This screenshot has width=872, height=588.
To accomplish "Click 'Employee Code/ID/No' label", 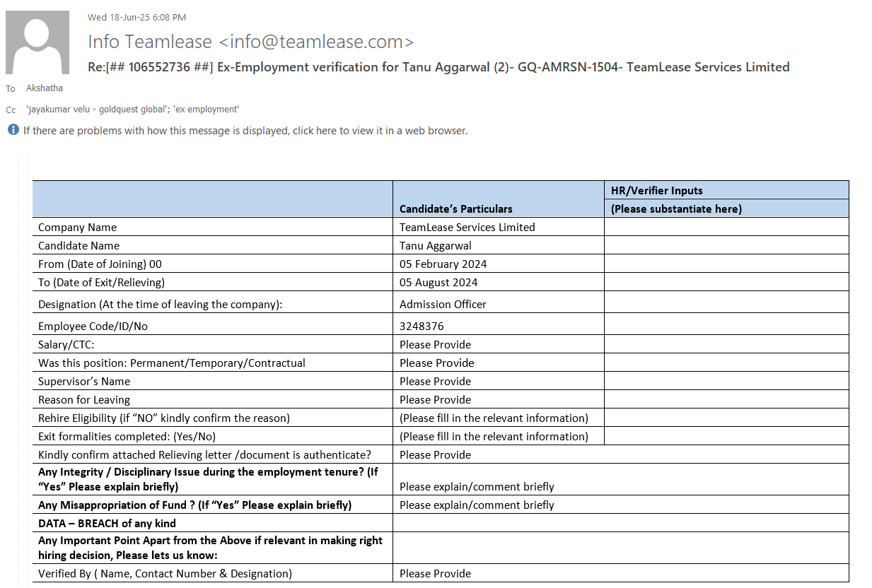I will 93,326.
